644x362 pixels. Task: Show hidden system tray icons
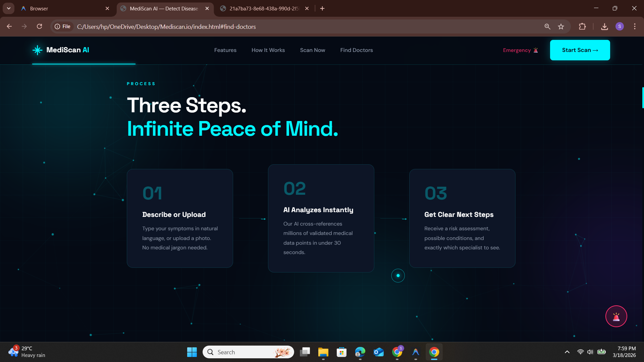pos(567,352)
